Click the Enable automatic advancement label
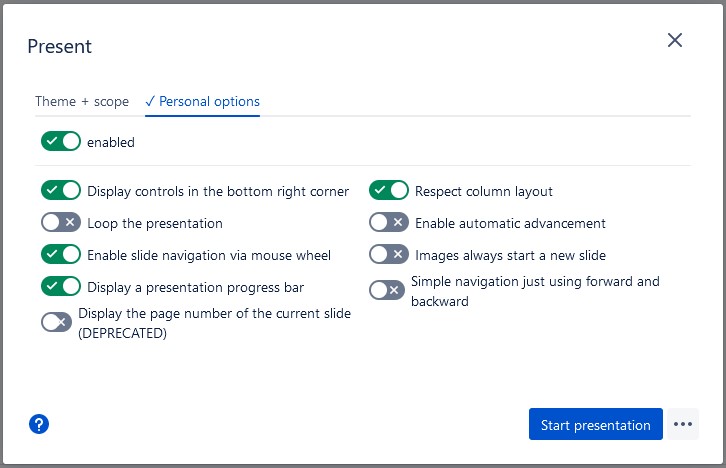This screenshot has width=726, height=468. click(510, 223)
